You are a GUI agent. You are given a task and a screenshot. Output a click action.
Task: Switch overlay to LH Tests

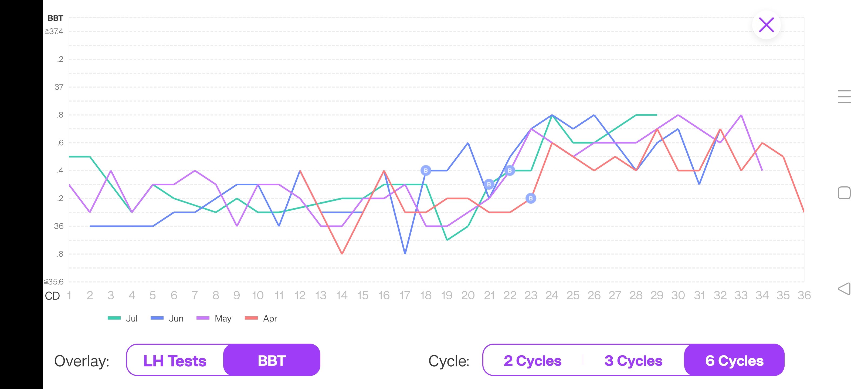click(x=175, y=361)
